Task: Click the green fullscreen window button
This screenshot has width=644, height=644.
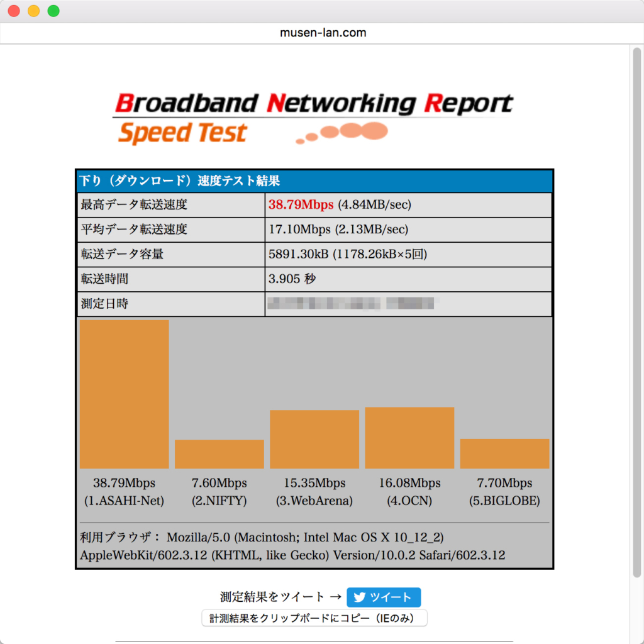Action: 53,11
